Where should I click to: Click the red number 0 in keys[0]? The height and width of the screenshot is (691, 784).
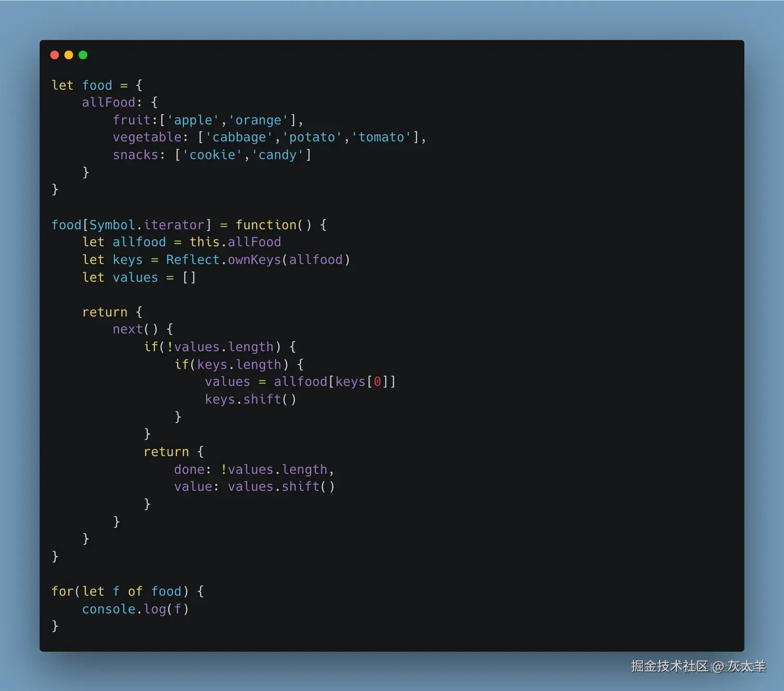pos(377,382)
